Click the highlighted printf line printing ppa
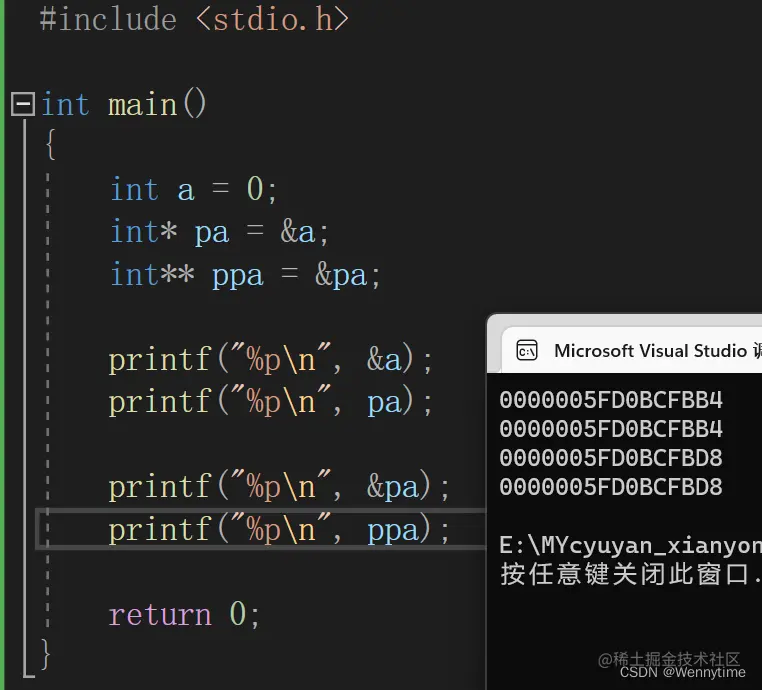Screen dimensions: 762x690 coord(279,530)
